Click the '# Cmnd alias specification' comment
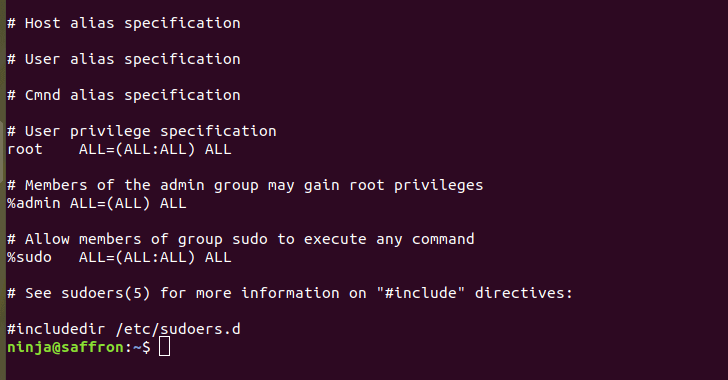 (124, 95)
